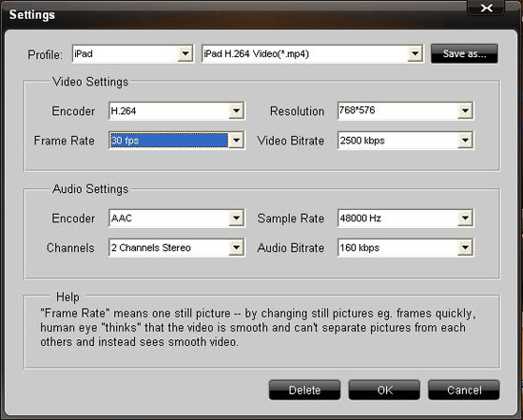
Task: Close the Settings window with X
Action: (486, 8)
